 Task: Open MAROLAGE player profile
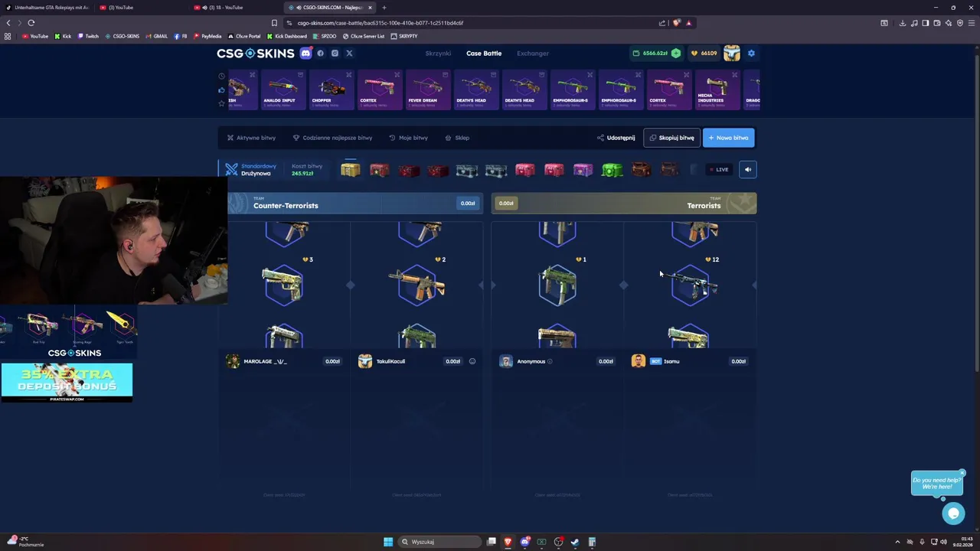pyautogui.click(x=265, y=361)
